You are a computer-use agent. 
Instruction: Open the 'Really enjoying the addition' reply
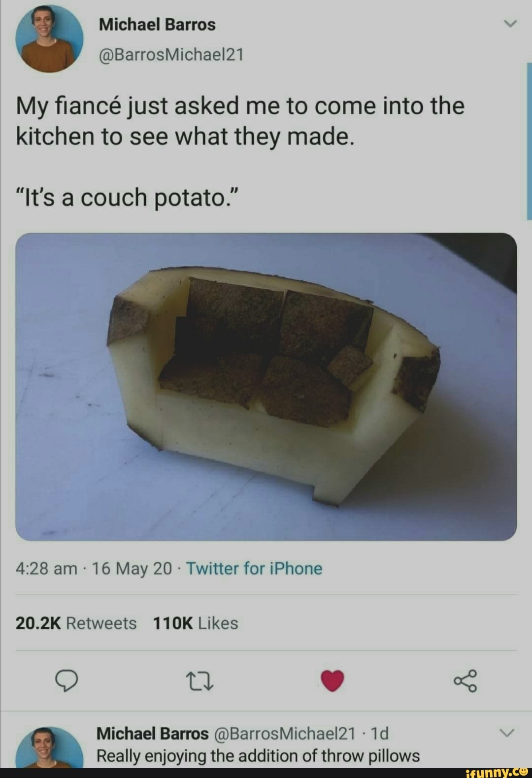tap(258, 756)
